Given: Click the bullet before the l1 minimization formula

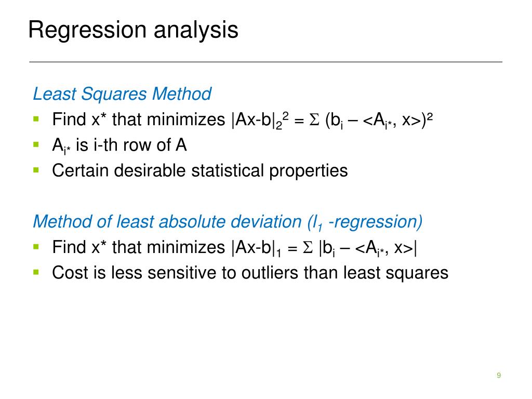Looking at the screenshot, I should [36, 247].
